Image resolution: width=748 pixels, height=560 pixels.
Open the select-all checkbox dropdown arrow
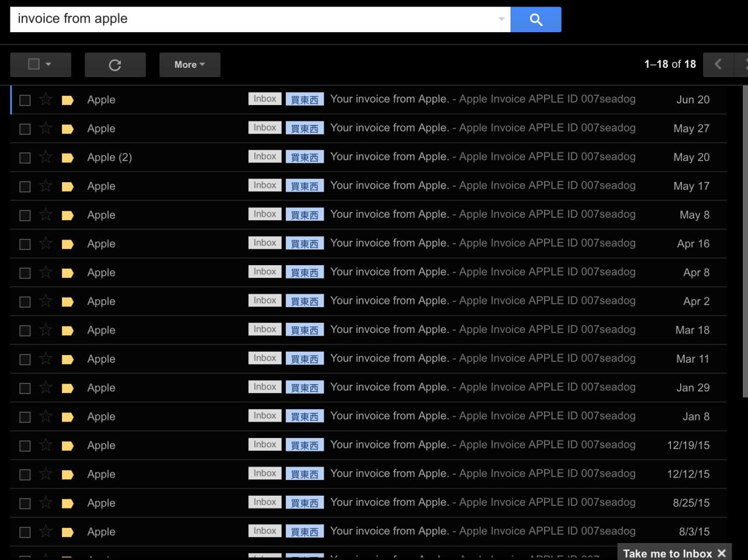49,65
